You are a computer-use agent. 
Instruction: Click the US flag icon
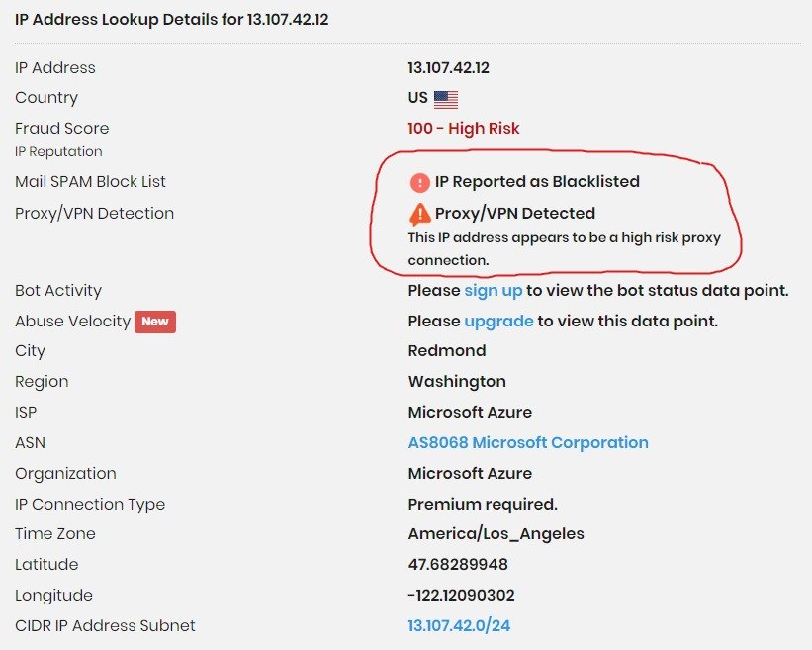[446, 99]
